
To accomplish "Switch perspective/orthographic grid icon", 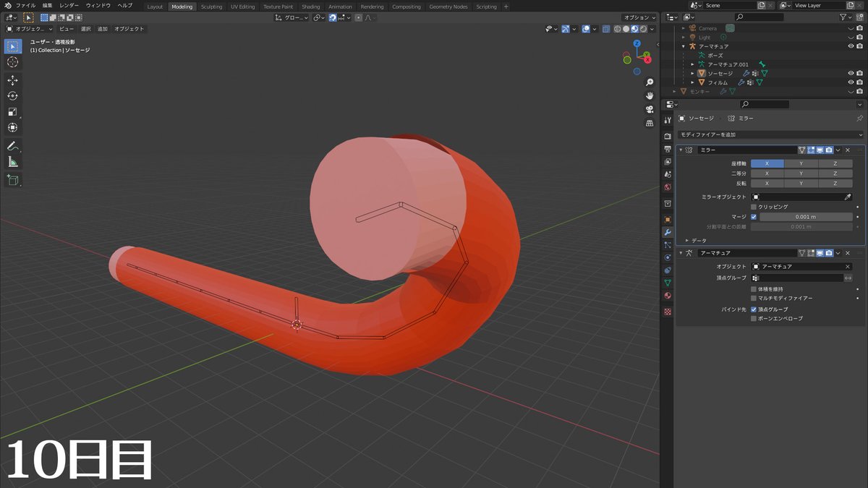I will [x=650, y=123].
